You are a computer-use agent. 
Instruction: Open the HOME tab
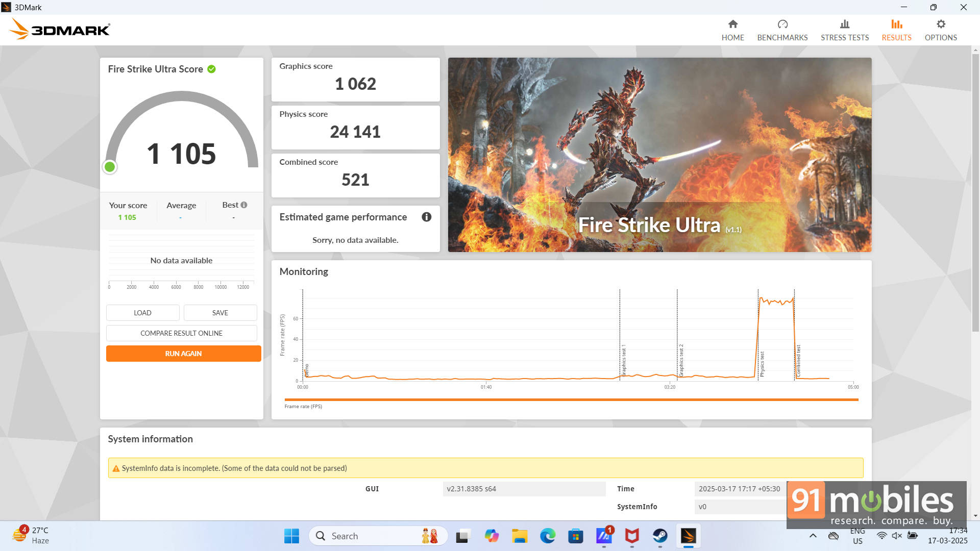click(x=732, y=30)
